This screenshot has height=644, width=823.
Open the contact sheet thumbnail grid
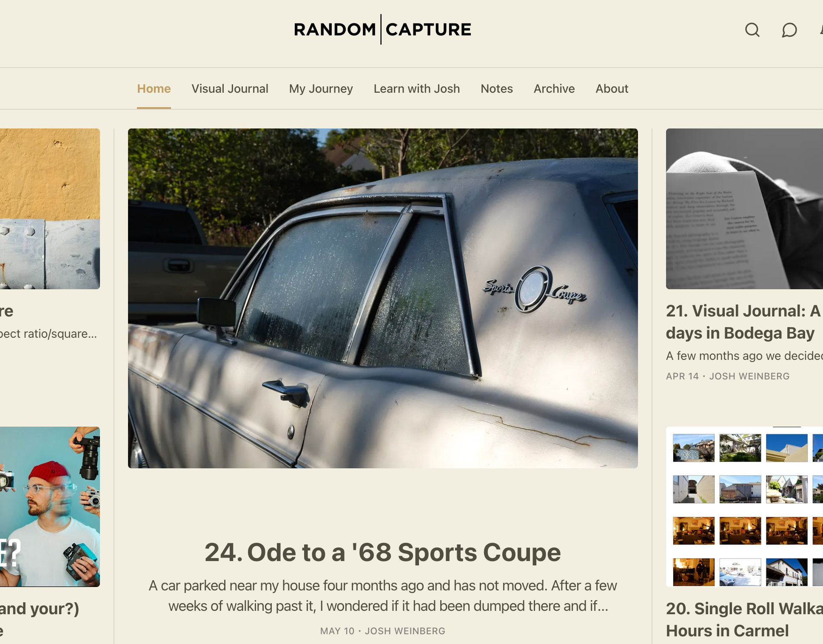(744, 507)
